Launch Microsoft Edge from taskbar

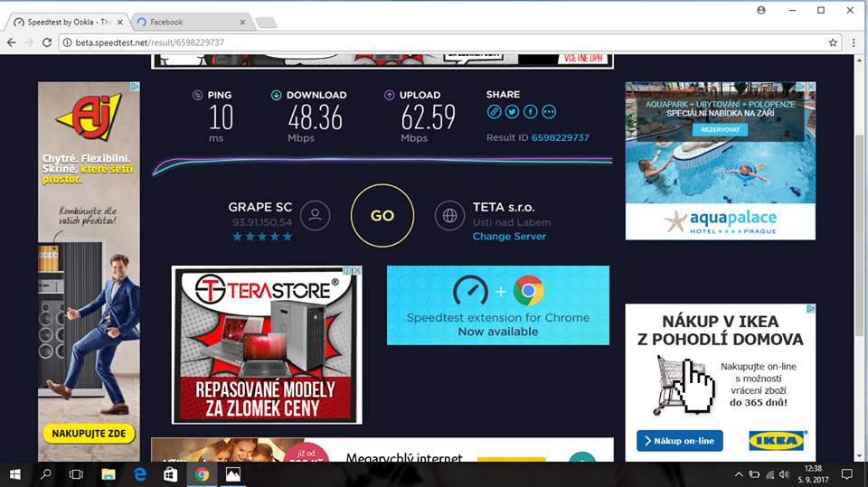139,474
